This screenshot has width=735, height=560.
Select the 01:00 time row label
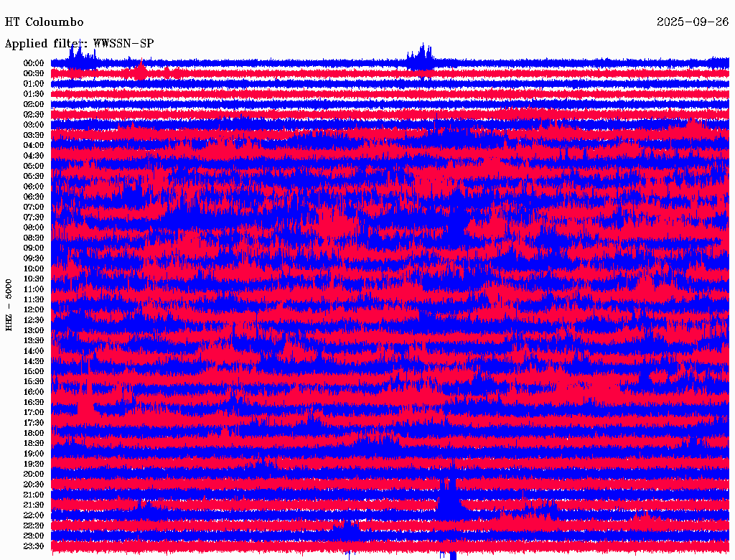[34, 83]
